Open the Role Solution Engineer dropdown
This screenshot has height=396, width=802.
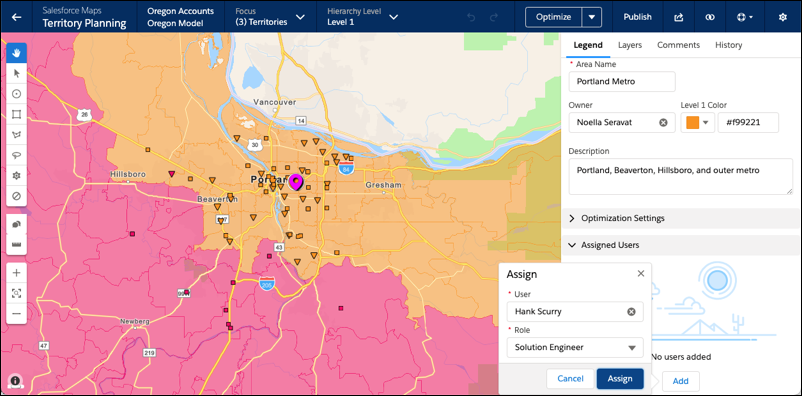tap(575, 347)
